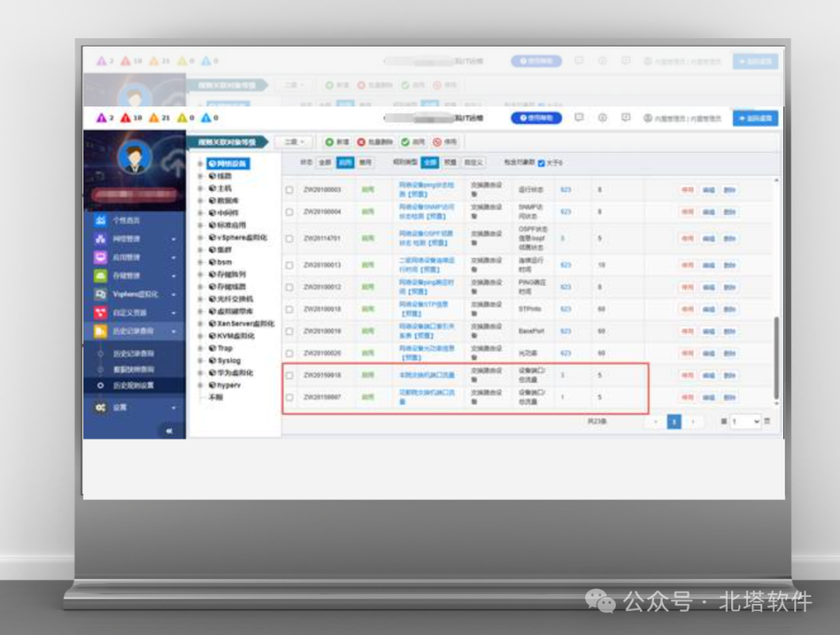Select 预置 in the rule type filter
Screen dimensions: 840x635
click(450, 162)
